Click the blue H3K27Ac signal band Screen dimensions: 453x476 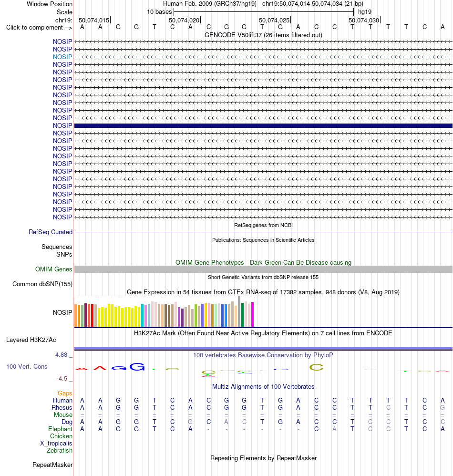(263, 349)
